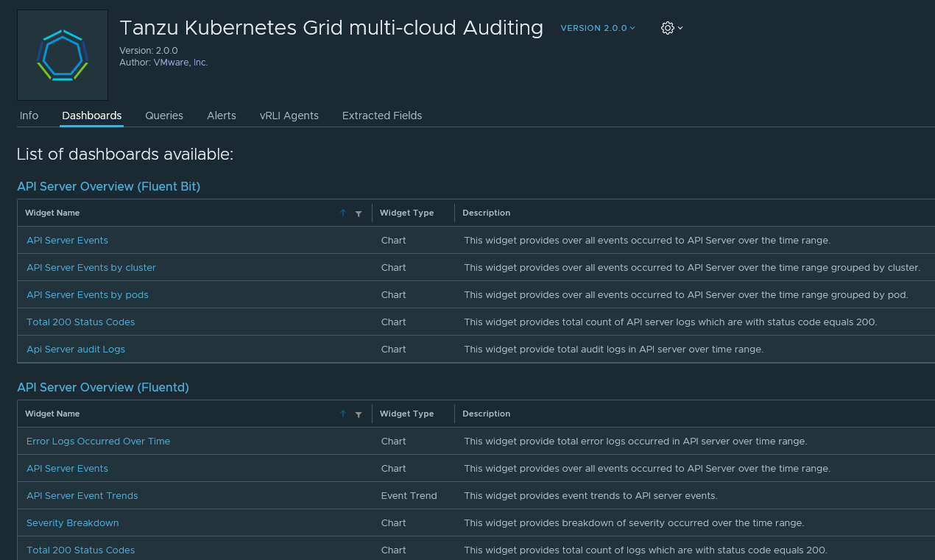The width and height of the screenshot is (935, 560).
Task: Click the Tanzu content pack logo thumbnail
Action: click(63, 55)
